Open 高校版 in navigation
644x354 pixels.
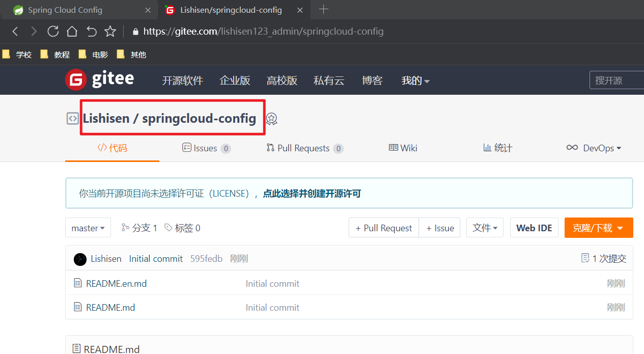[282, 80]
